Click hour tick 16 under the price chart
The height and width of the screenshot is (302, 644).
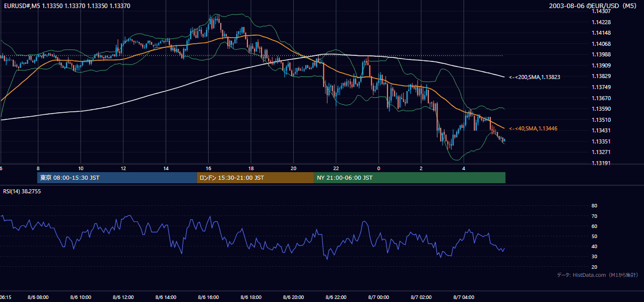(208, 168)
